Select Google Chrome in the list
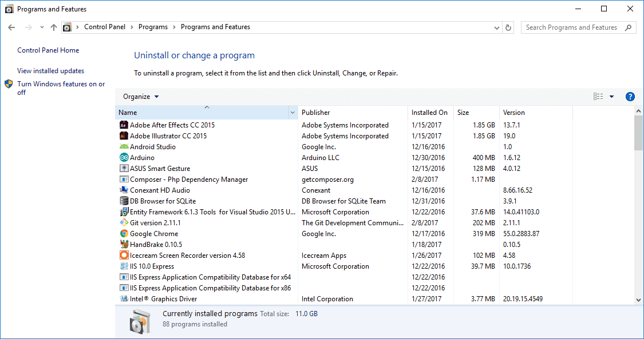Screen dimensions: 644x339 [x=154, y=234]
